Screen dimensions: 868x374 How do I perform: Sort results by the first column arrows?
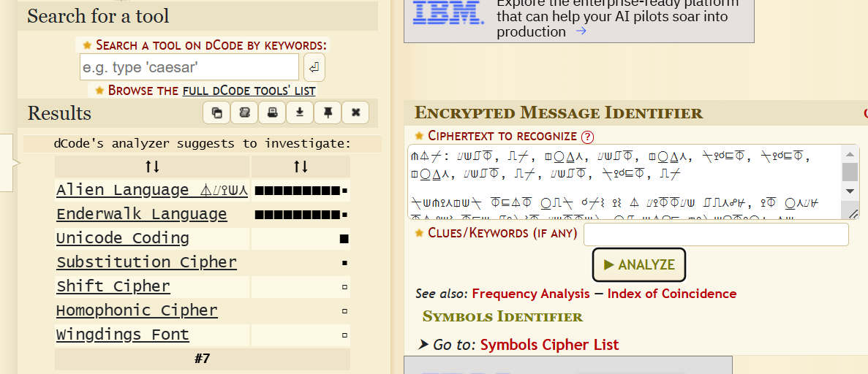tap(152, 167)
